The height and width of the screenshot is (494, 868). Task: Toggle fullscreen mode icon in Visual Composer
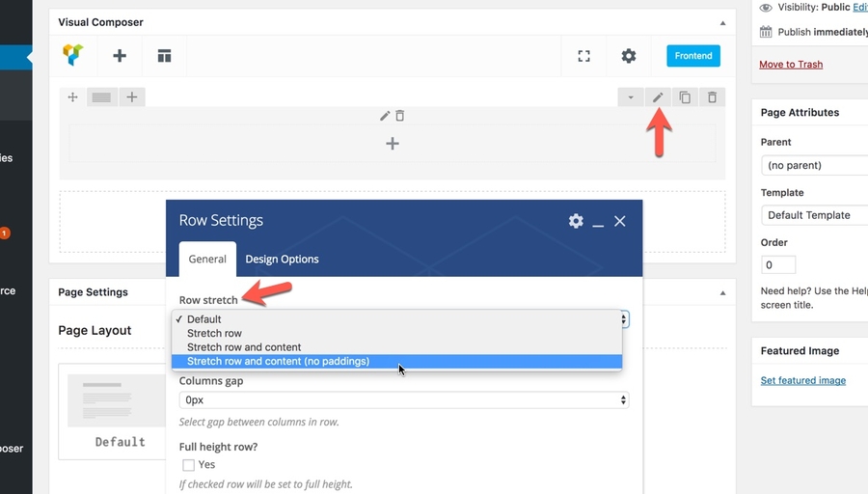(583, 56)
